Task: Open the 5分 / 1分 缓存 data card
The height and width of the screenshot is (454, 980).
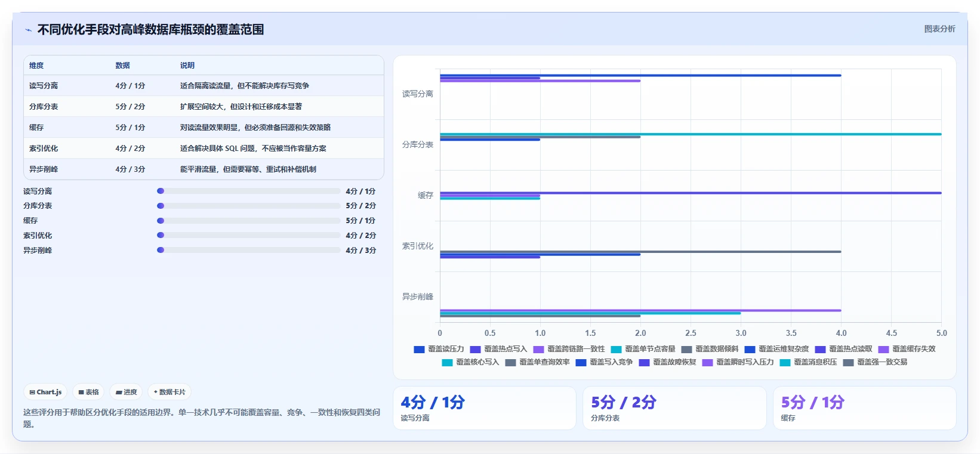Action: coord(865,408)
